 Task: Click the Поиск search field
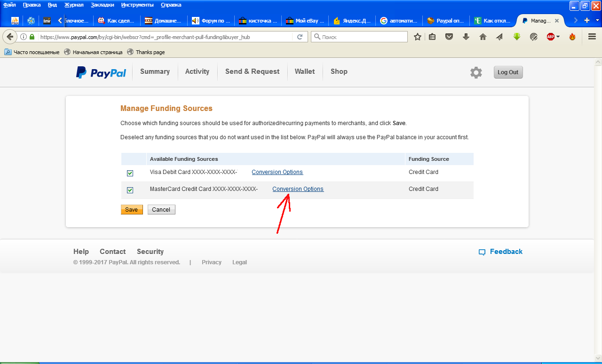tap(359, 37)
